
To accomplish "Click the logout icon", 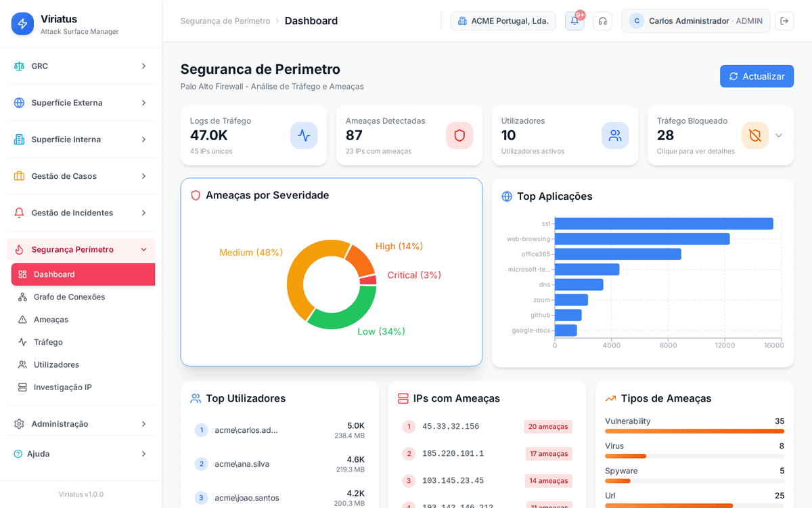I will click(784, 21).
